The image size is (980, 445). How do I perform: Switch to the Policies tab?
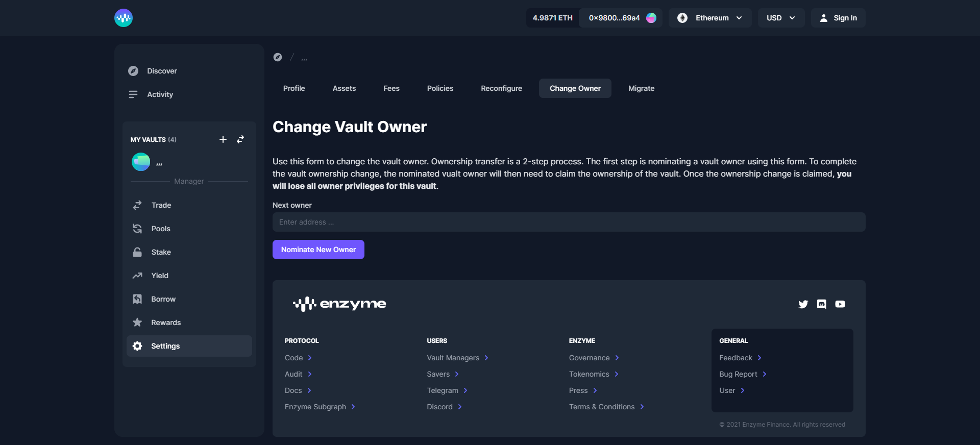coord(440,88)
